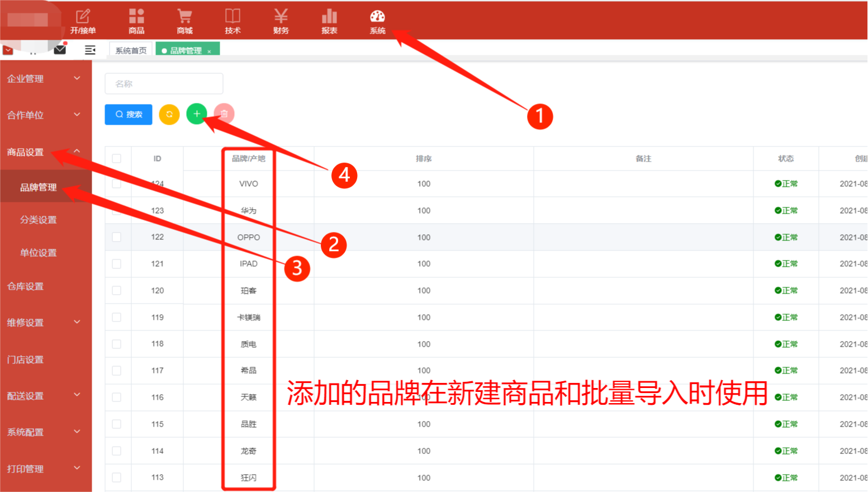Open the 财务 finance module
Screen dimensions: 868x492
pos(281,22)
